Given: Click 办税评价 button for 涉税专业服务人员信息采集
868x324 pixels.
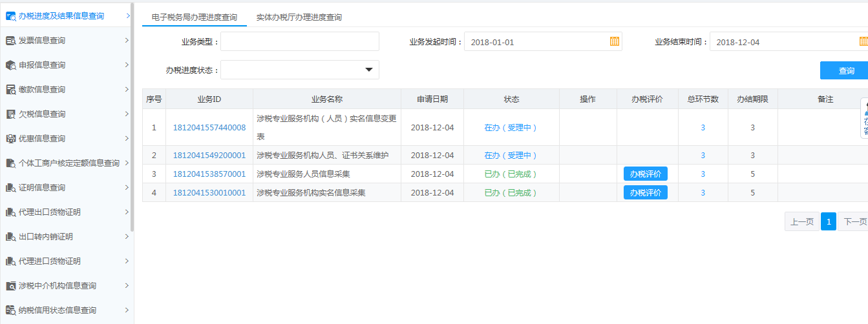Looking at the screenshot, I should (646, 174).
